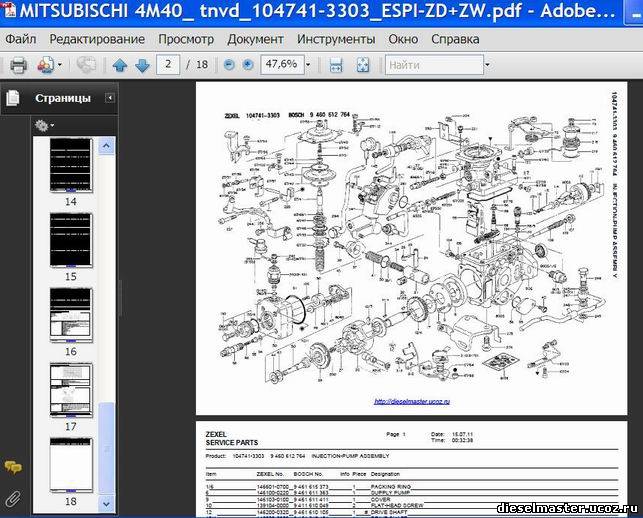Image resolution: width=643 pixels, height=518 pixels.
Task: Click the page number input field
Action: (169, 65)
